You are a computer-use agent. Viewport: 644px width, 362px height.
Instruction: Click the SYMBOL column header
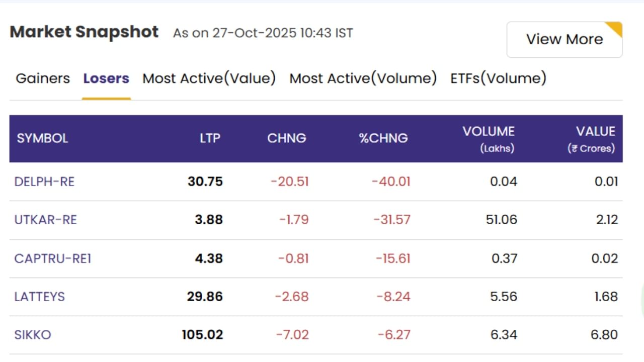point(42,138)
